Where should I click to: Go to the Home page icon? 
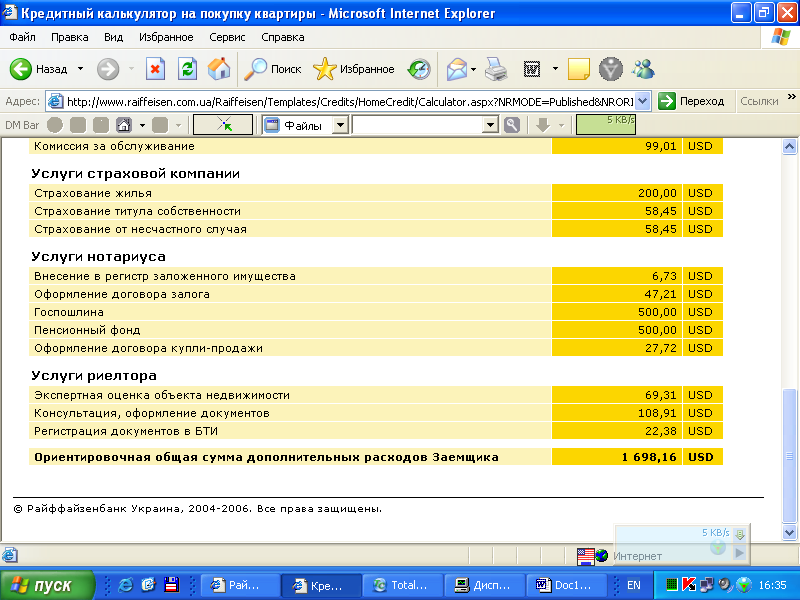pos(219,69)
